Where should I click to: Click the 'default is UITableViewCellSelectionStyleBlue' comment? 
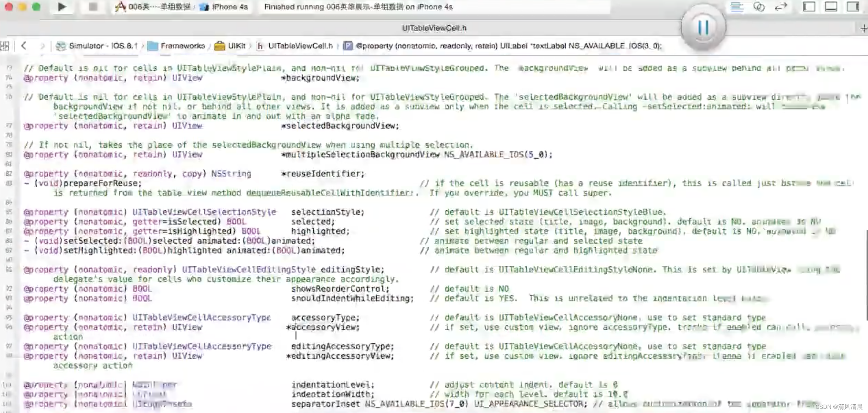pyautogui.click(x=548, y=212)
